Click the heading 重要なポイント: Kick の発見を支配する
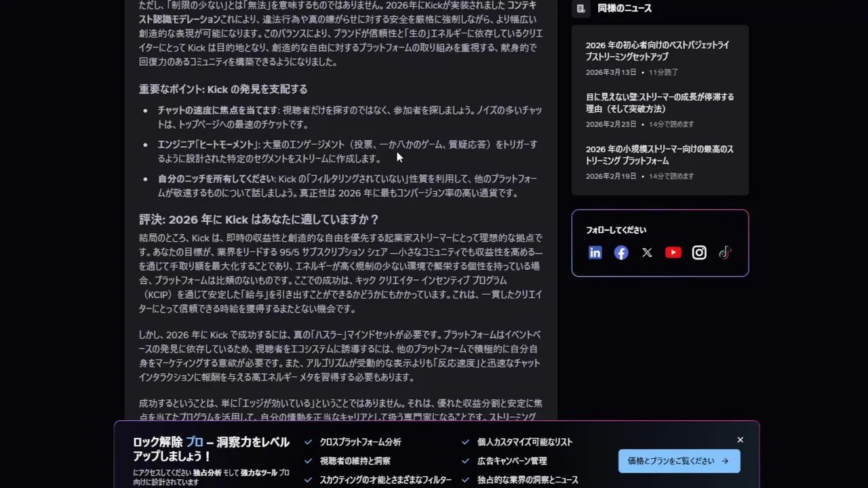868x488 pixels. pyautogui.click(x=223, y=89)
